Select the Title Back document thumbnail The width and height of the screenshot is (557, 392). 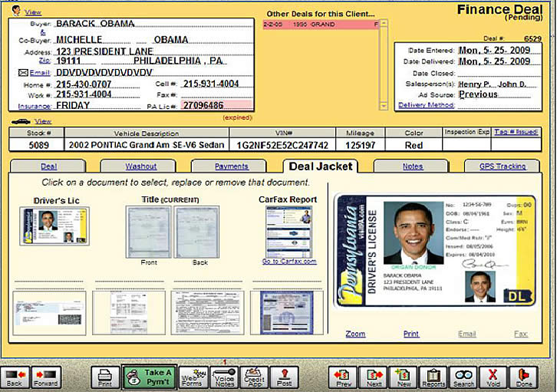coord(196,232)
